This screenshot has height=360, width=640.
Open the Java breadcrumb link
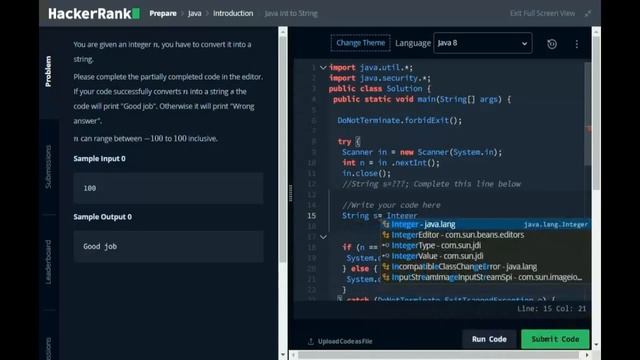[x=195, y=13]
